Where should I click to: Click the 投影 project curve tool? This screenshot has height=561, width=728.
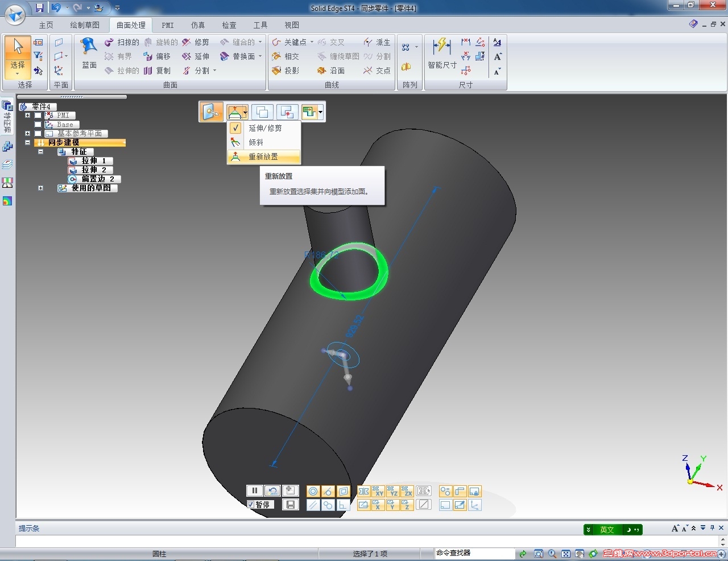pos(286,71)
